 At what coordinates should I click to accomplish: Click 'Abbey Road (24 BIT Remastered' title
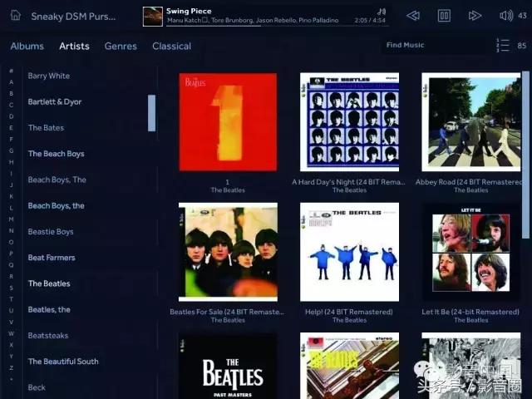point(469,182)
